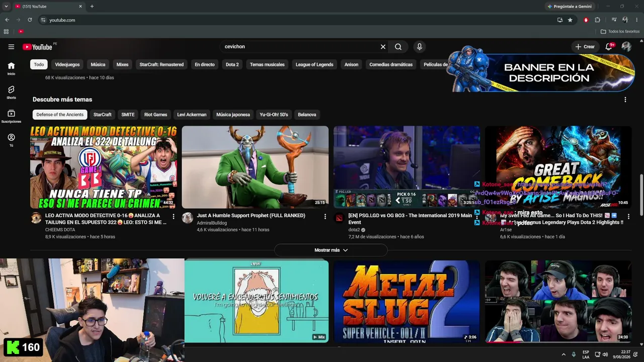Play the Metal Slug 2 video thumbnail
This screenshot has width=644, height=362.
pos(407,302)
